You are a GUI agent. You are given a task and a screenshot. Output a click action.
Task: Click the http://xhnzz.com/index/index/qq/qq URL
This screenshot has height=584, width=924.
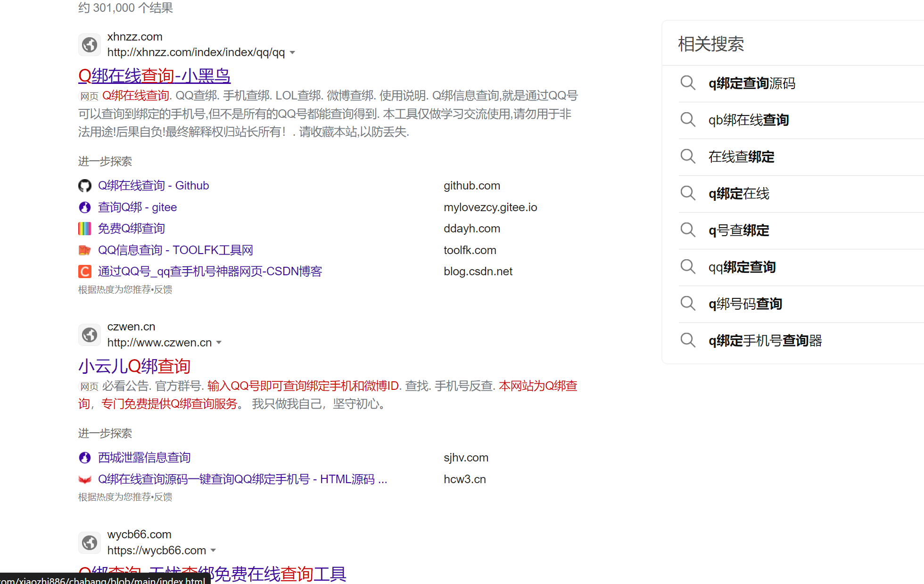coord(196,52)
